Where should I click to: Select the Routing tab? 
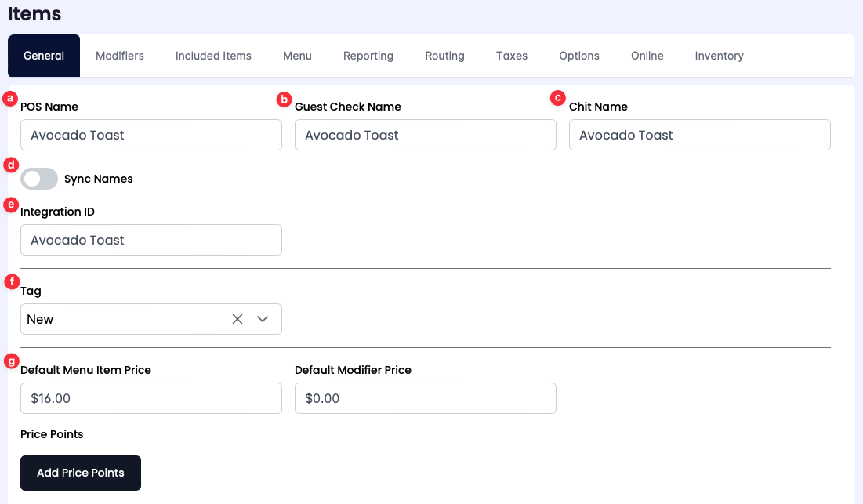pos(444,56)
